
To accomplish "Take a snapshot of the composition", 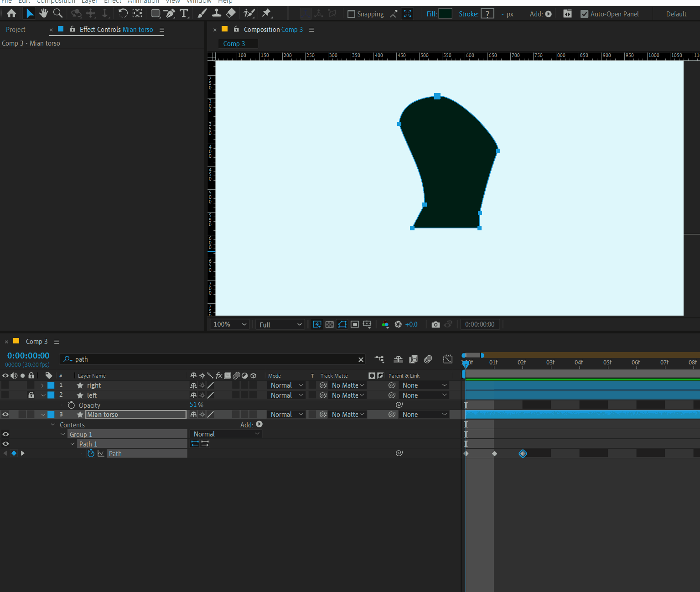I will tap(436, 324).
